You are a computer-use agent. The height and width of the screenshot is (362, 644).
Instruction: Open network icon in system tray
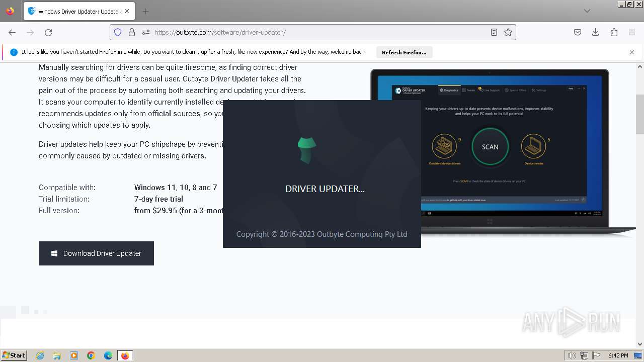coord(584,355)
